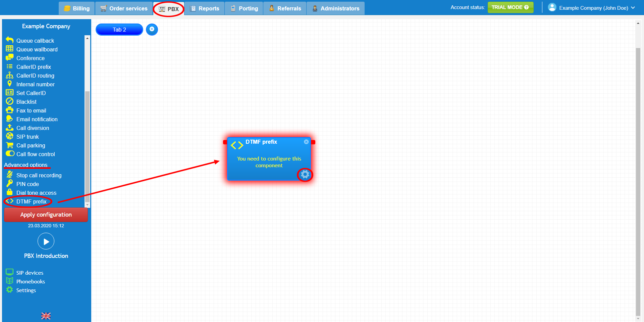Screen dimensions: 644x322
Task: Click the DTMF prefix component's left connector
Action: 225,142
